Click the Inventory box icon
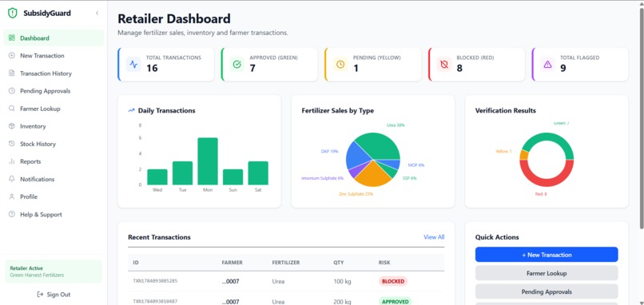The width and height of the screenshot is (644, 305). coord(12,126)
